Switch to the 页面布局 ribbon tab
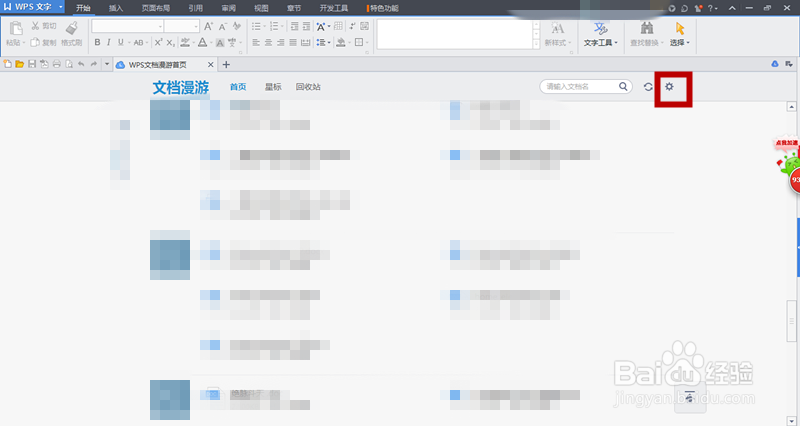Viewport: 800px width, 426px height. (156, 8)
